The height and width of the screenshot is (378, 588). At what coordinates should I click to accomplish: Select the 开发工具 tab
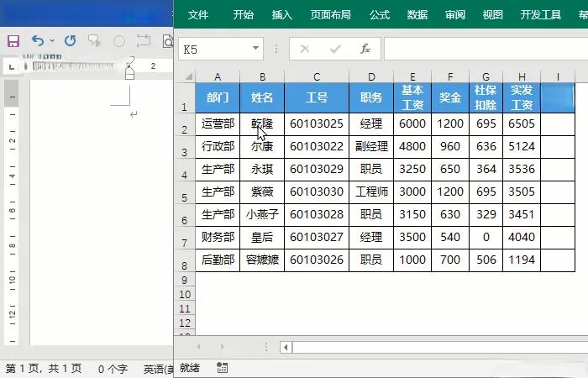[x=541, y=14]
